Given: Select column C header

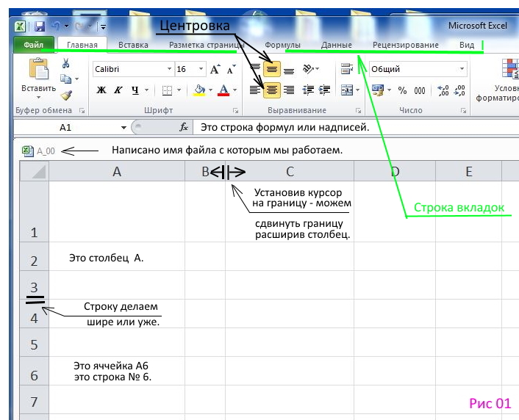Looking at the screenshot, I should click(290, 172).
